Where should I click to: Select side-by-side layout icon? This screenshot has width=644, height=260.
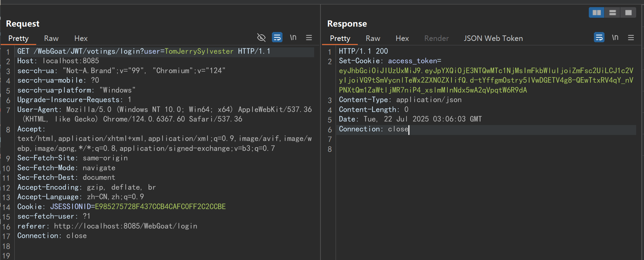click(x=597, y=13)
